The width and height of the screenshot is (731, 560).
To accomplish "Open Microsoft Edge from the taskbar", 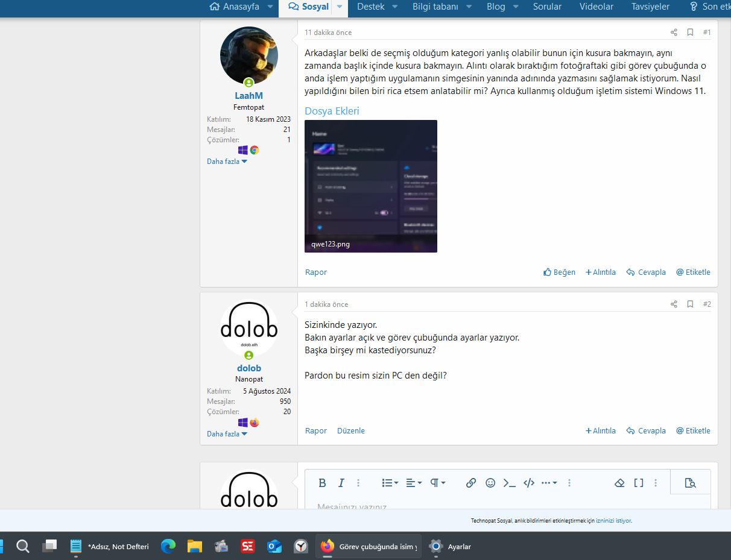I will pos(168,546).
